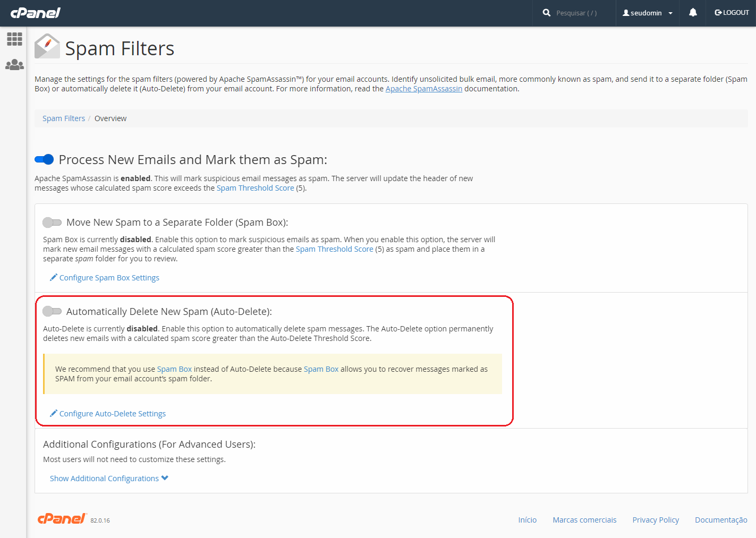Open Configure Auto-Delete Settings

pyautogui.click(x=113, y=414)
